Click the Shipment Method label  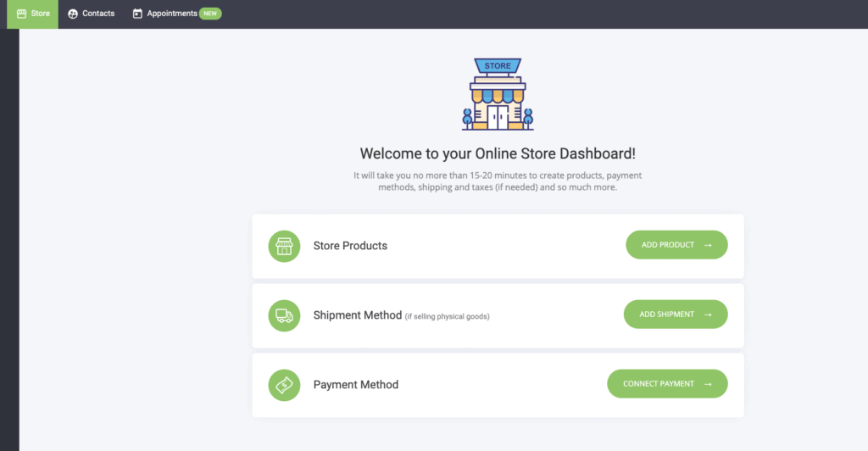[358, 315]
